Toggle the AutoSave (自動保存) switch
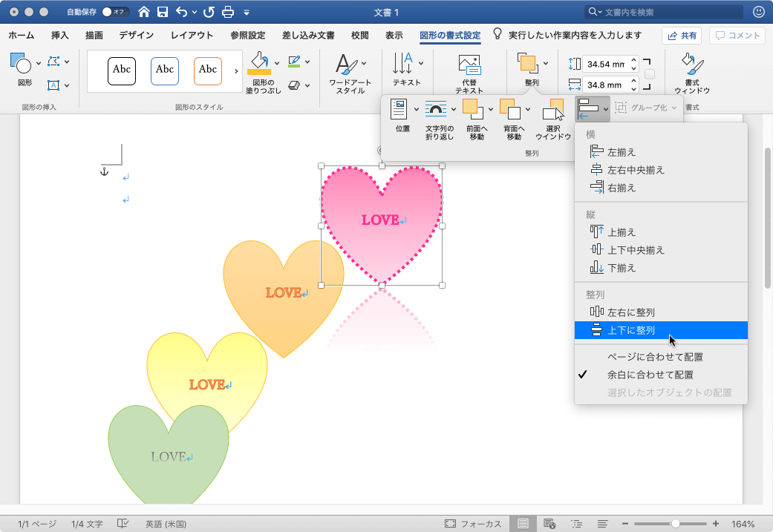The width and height of the screenshot is (773, 532). point(115,12)
